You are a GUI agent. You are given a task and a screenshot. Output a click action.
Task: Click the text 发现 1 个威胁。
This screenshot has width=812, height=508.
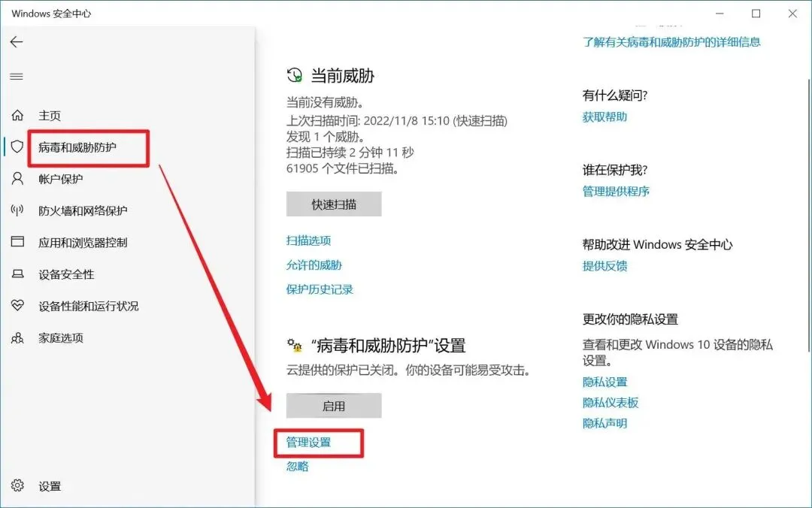326,137
